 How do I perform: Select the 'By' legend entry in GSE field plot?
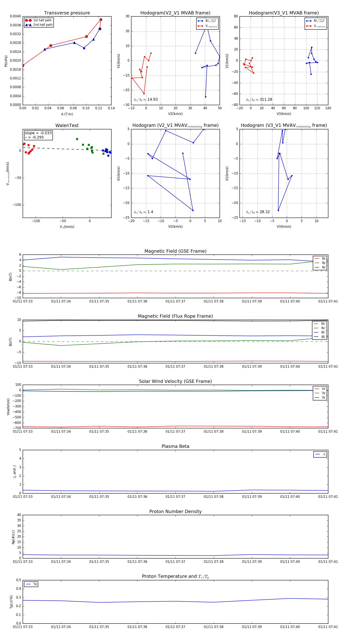click(320, 263)
